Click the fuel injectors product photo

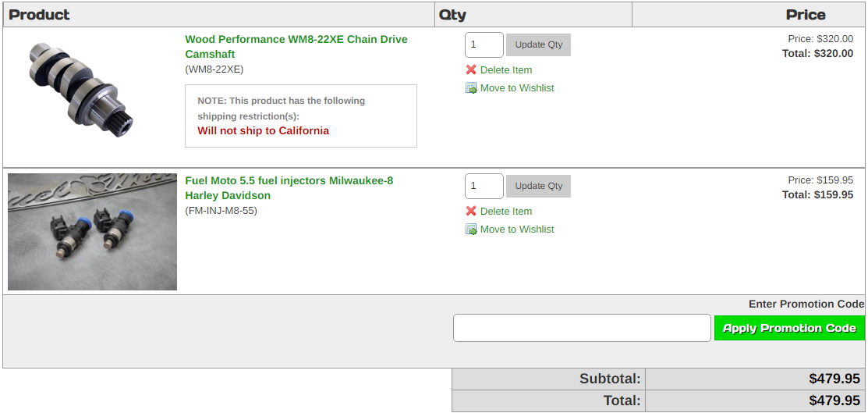[92, 232]
